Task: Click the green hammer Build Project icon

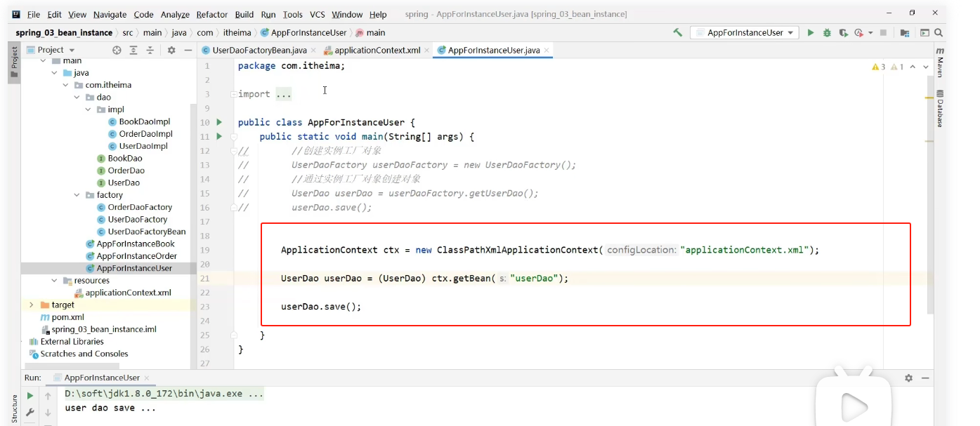Action: (677, 33)
